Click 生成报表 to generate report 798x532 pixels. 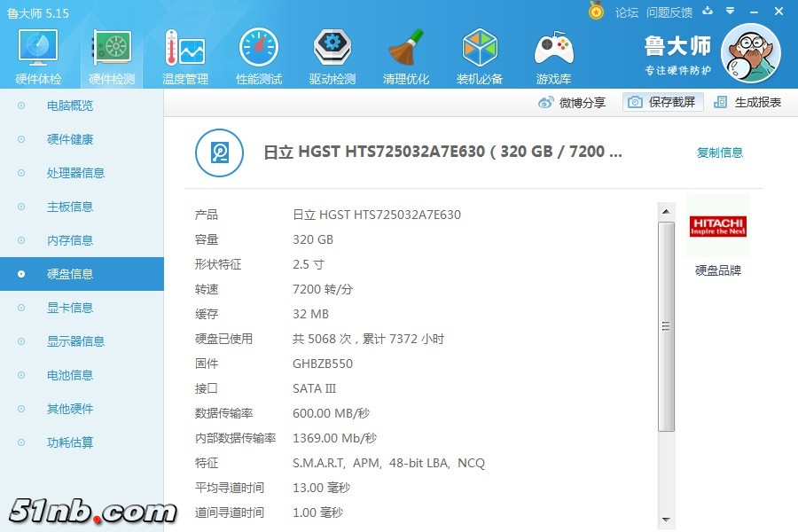[x=748, y=102]
